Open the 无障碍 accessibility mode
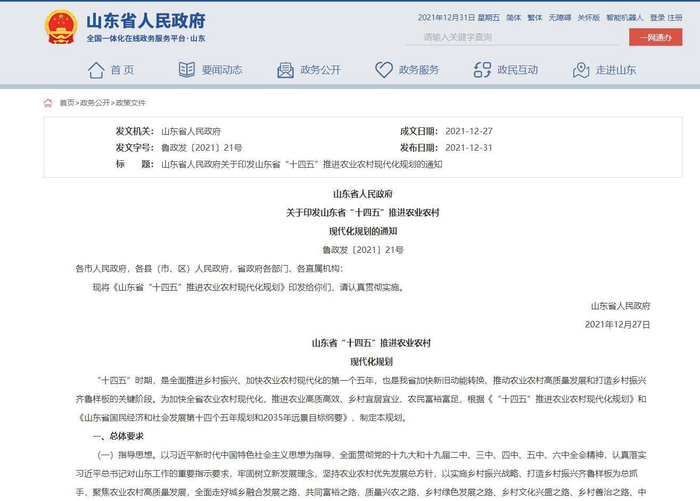 tap(560, 17)
